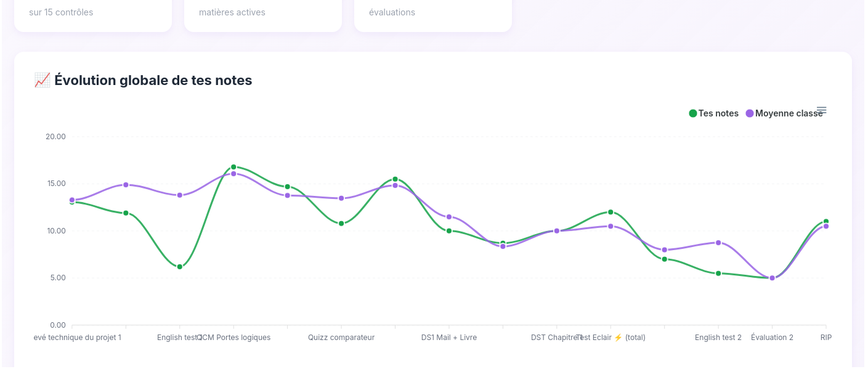The width and height of the screenshot is (868, 369).
Task: Select green point at DS1 Mail + Livre
Action: coord(449,231)
